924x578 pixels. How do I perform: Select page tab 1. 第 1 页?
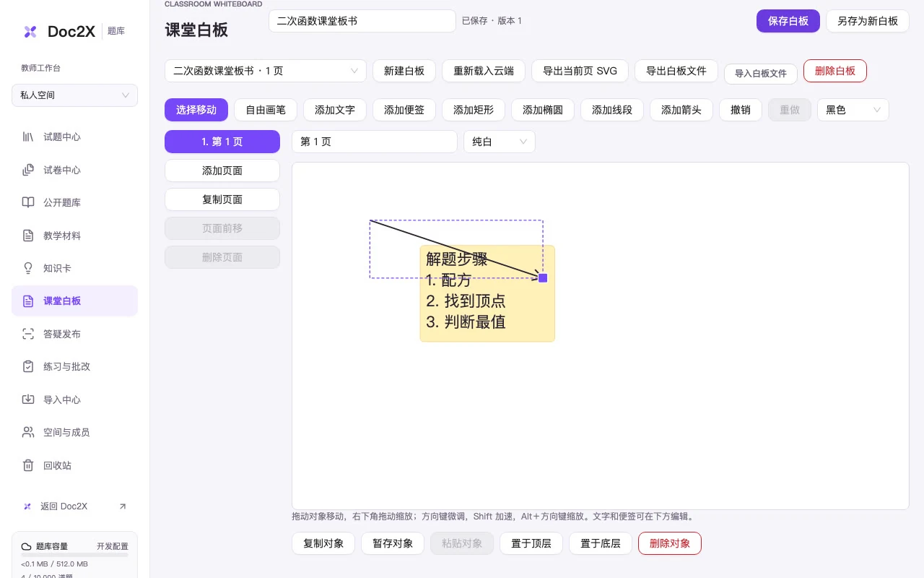click(222, 142)
